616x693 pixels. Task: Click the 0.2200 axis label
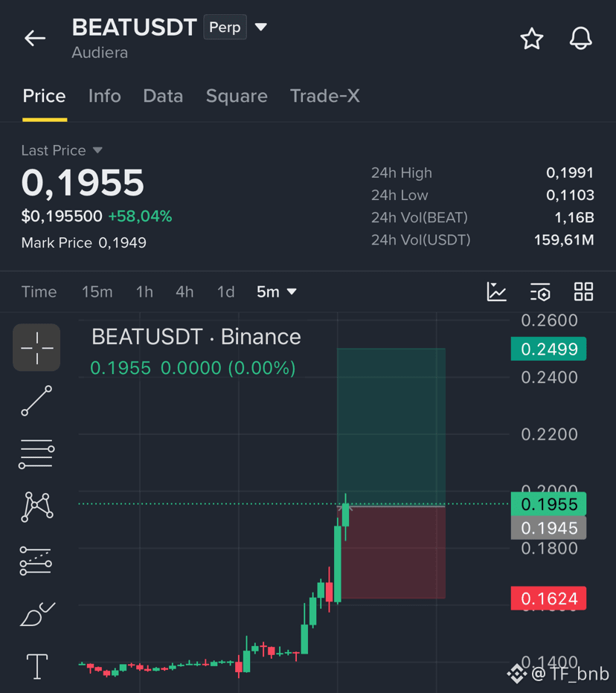pos(549,434)
